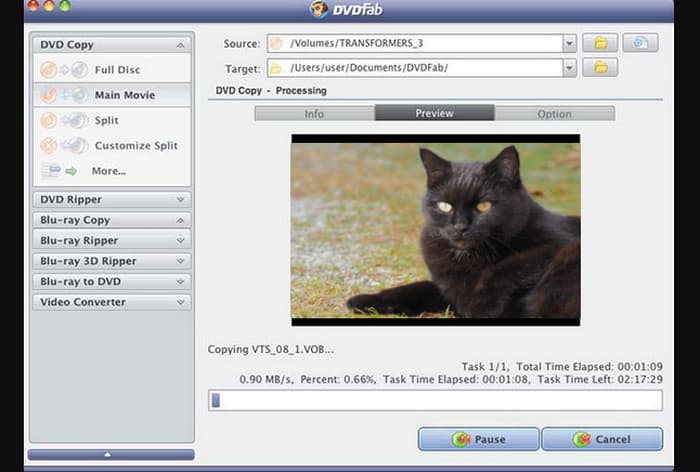Browse for target folder icon button
The image size is (700, 472).
(600, 67)
